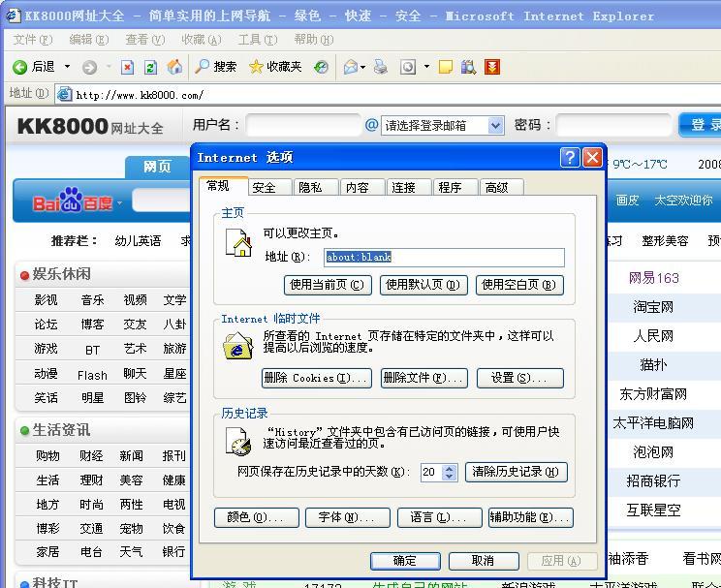Image resolution: width=721 pixels, height=588 pixels.
Task: Click the IE Back arrow icon
Action: click(x=19, y=68)
